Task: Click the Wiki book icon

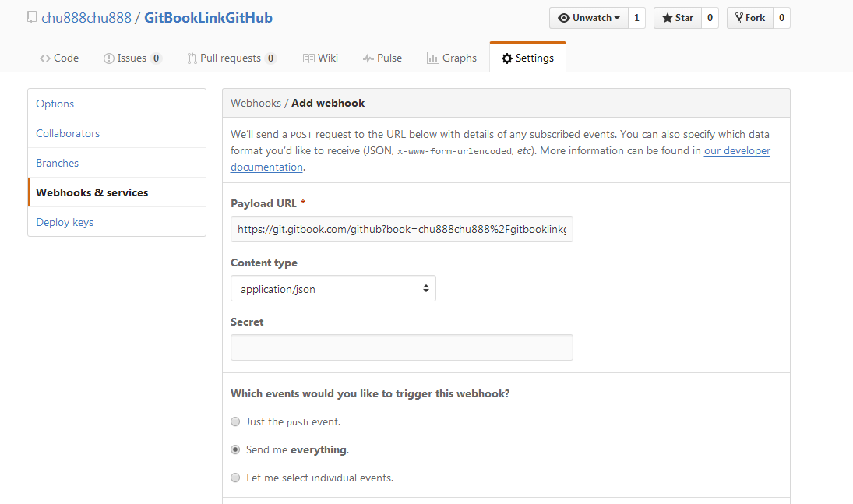Action: 308,58
